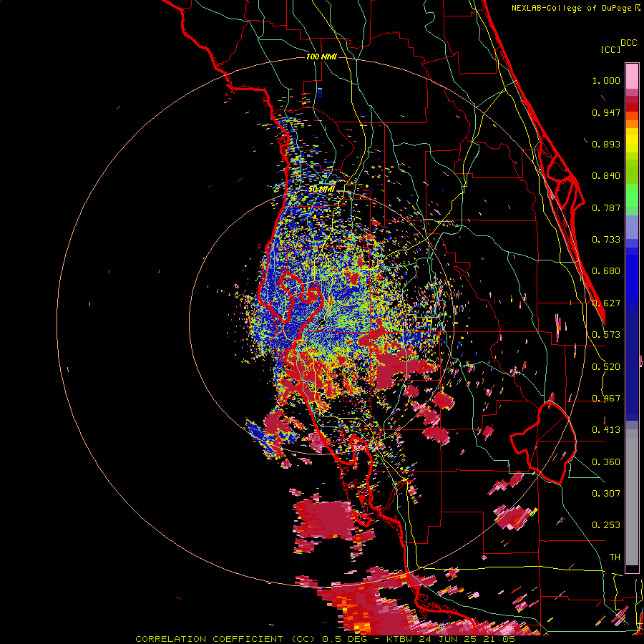The height and width of the screenshot is (644, 644).
Task: Pick the orange swatch just below 0.947
Action: pos(632,116)
